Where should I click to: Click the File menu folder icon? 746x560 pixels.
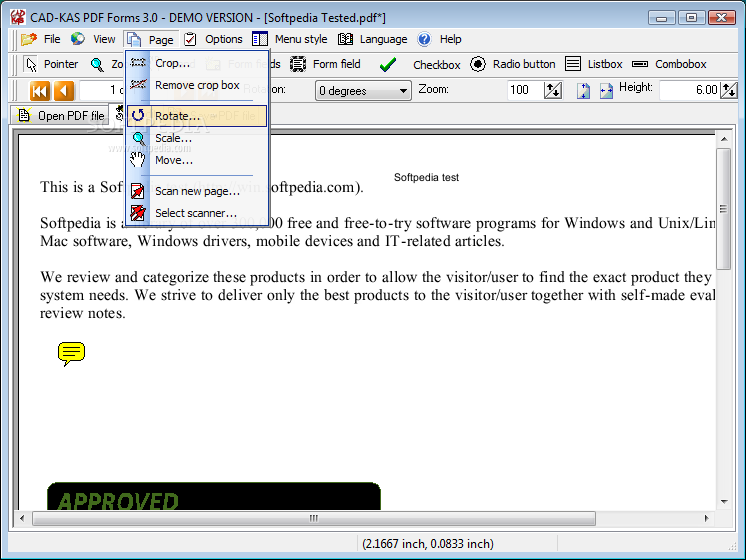[x=29, y=39]
